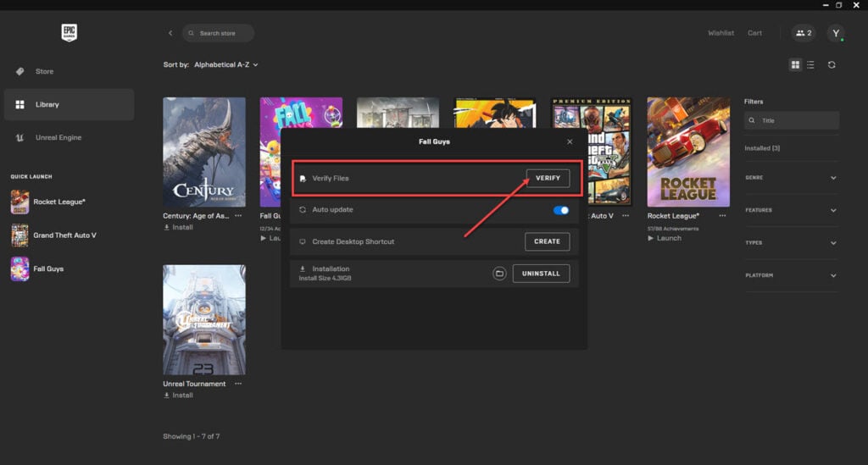Image resolution: width=868 pixels, height=465 pixels.
Task: Open Rocket League cover thumbnail
Action: (x=688, y=152)
